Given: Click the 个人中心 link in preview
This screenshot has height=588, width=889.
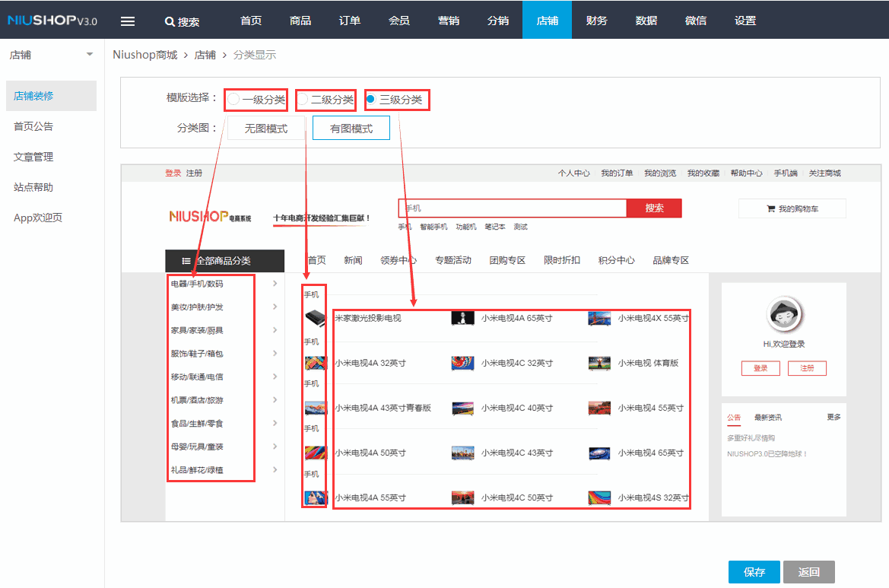Looking at the screenshot, I should coord(573,173).
